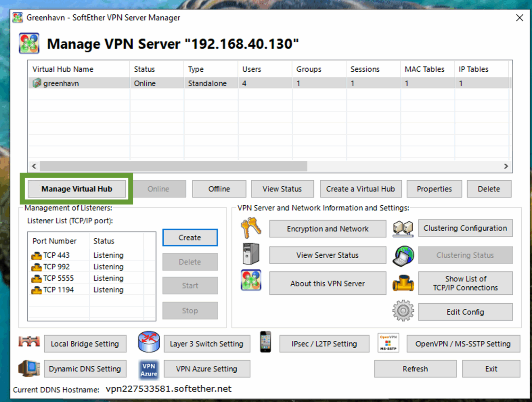Click the server tower icon beside View Server Status
The image size is (532, 402).
[x=250, y=255]
